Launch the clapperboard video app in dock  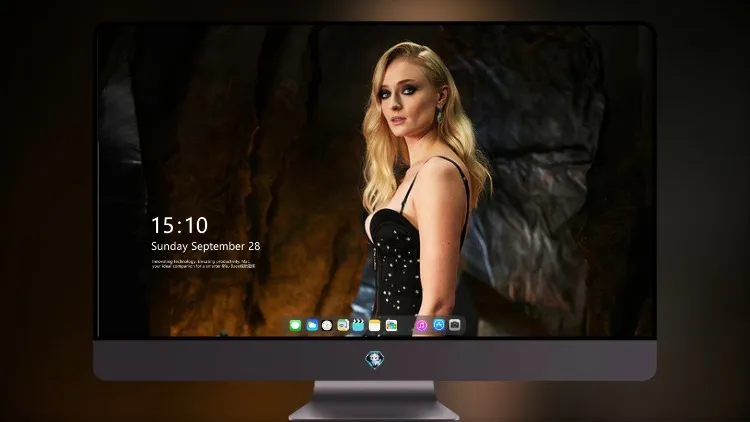click(x=358, y=325)
